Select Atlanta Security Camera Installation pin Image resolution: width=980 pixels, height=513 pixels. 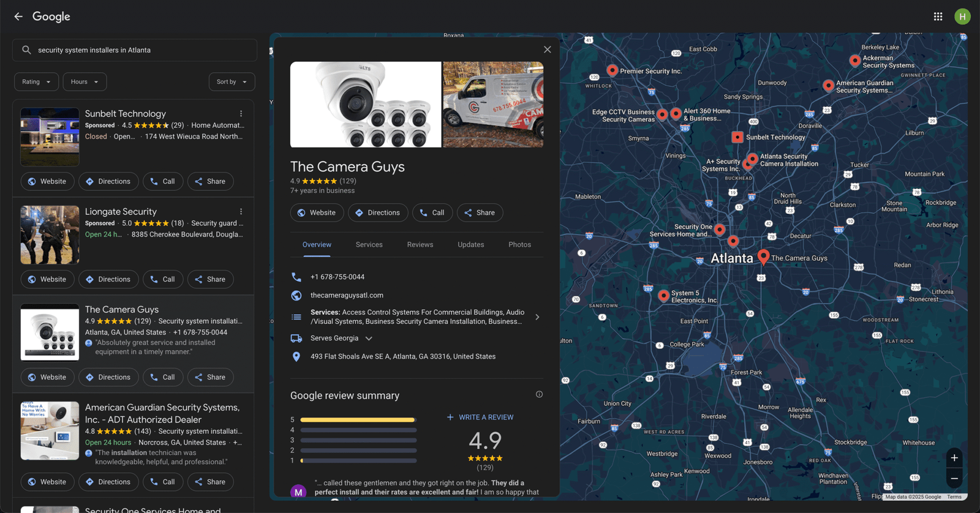[752, 159]
